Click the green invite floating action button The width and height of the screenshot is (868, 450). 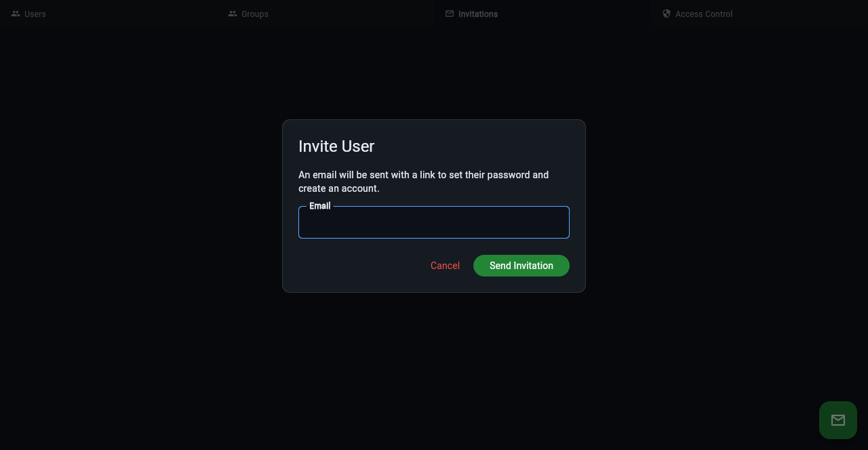click(x=838, y=420)
